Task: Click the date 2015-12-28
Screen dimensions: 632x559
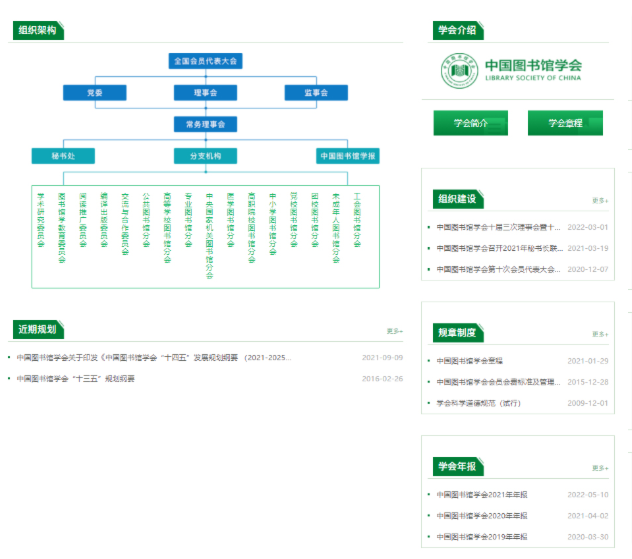Action: [x=588, y=382]
